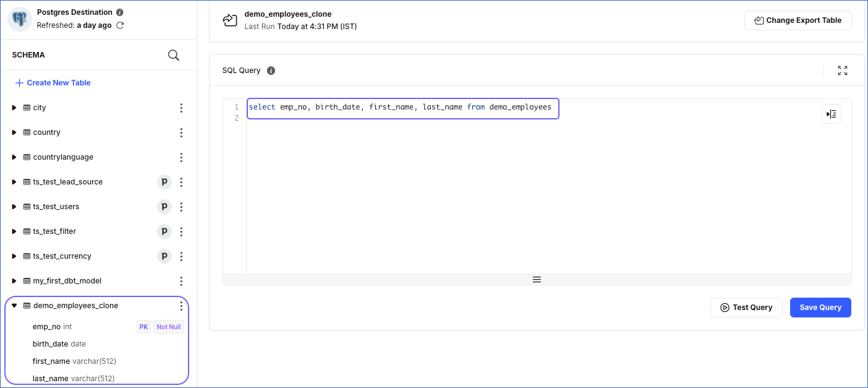Select the emp_no int column
Image resolution: width=868 pixels, height=388 pixels.
coord(53,327)
